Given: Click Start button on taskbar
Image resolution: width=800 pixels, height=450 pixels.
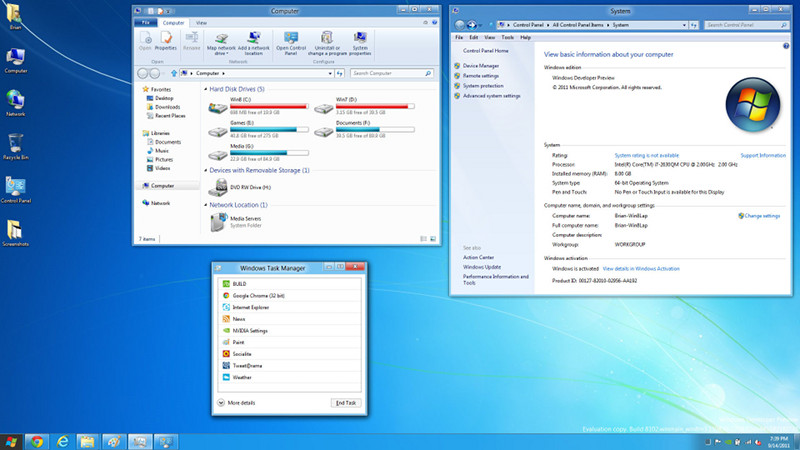Looking at the screenshot, I should 11,442.
